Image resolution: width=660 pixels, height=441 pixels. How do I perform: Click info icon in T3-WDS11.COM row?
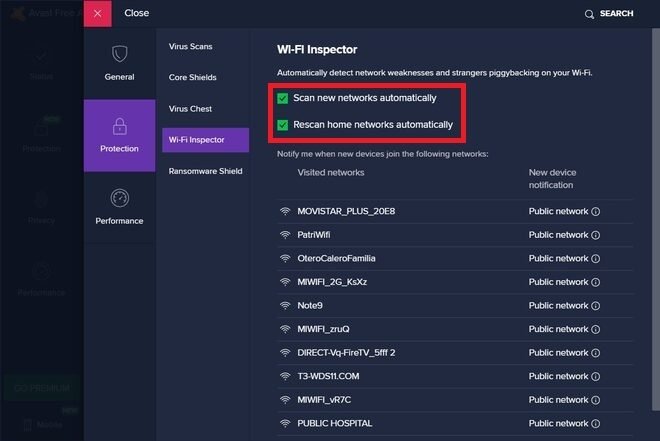coord(596,376)
